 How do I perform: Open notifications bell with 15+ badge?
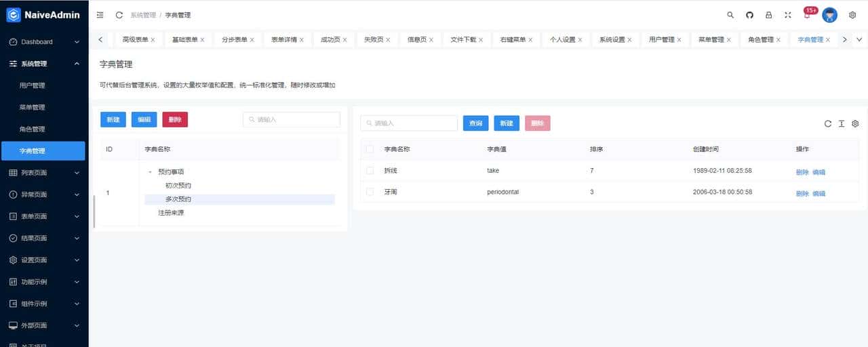[808, 15]
